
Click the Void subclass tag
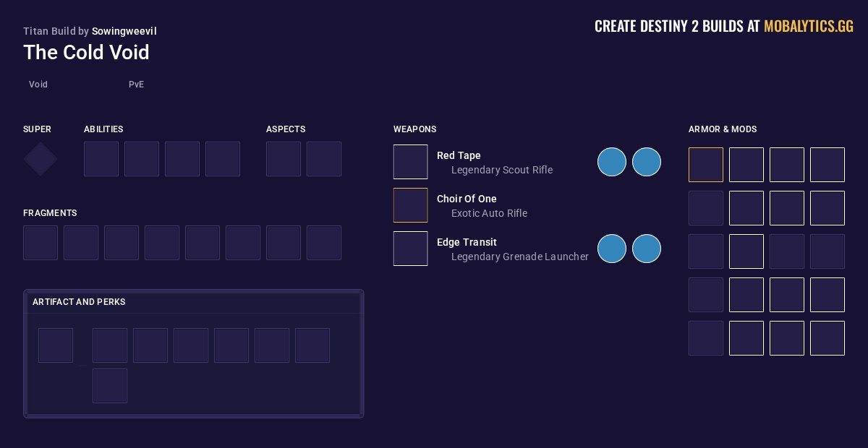pos(38,85)
